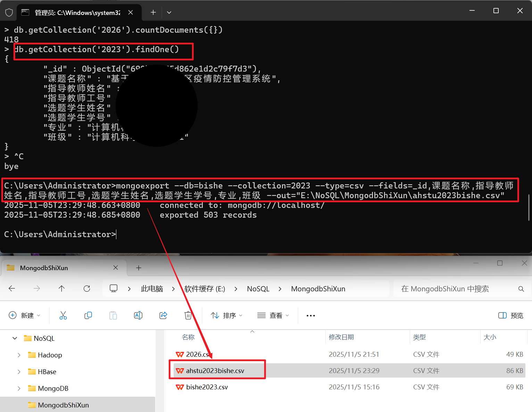This screenshot has width=532, height=412.
Task: Open the 排序 sort dropdown
Action: [x=226, y=315]
